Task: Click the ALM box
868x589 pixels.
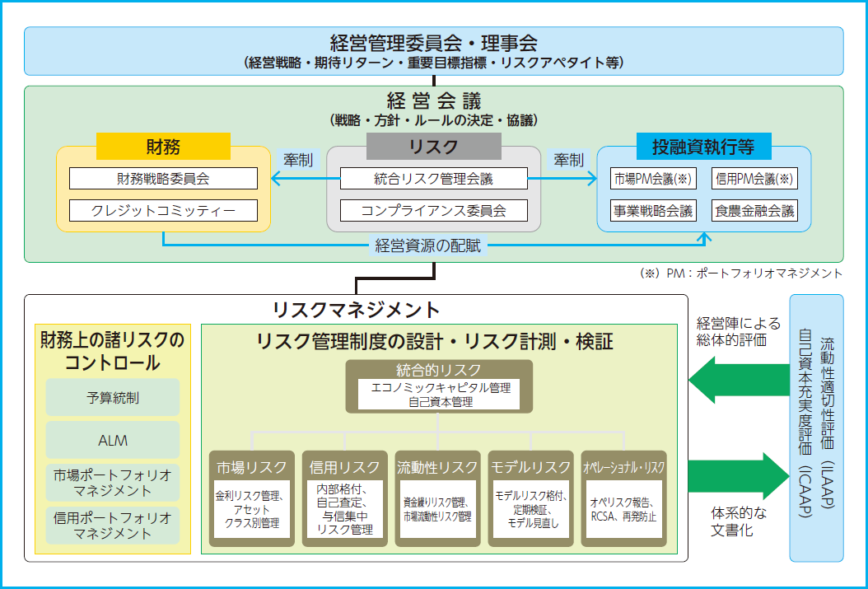Action: [112, 440]
